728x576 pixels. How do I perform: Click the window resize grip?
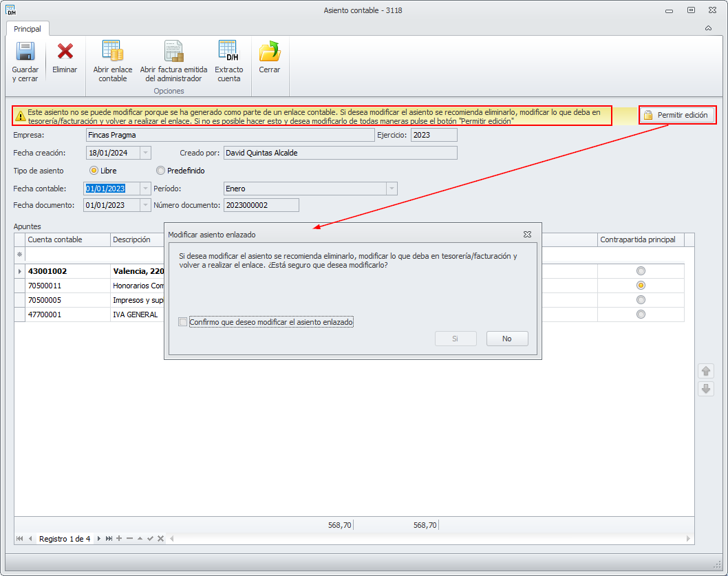(x=717, y=564)
